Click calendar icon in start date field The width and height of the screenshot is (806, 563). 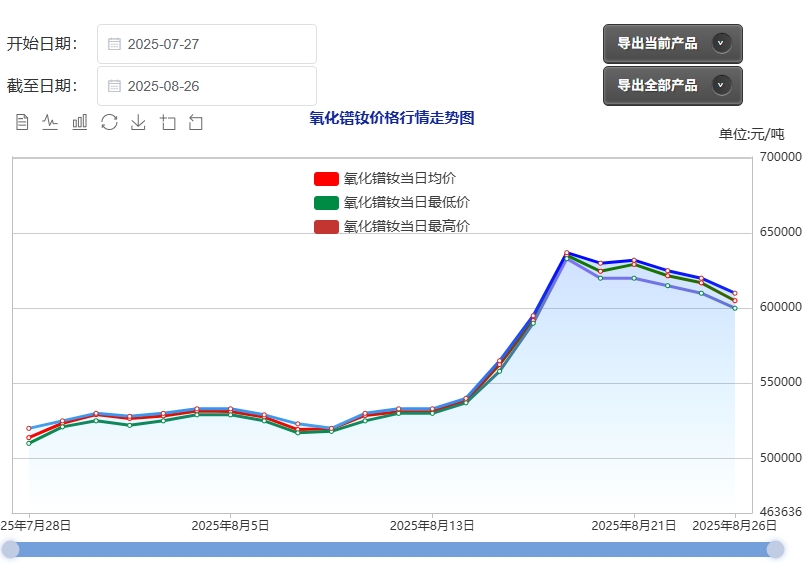114,44
